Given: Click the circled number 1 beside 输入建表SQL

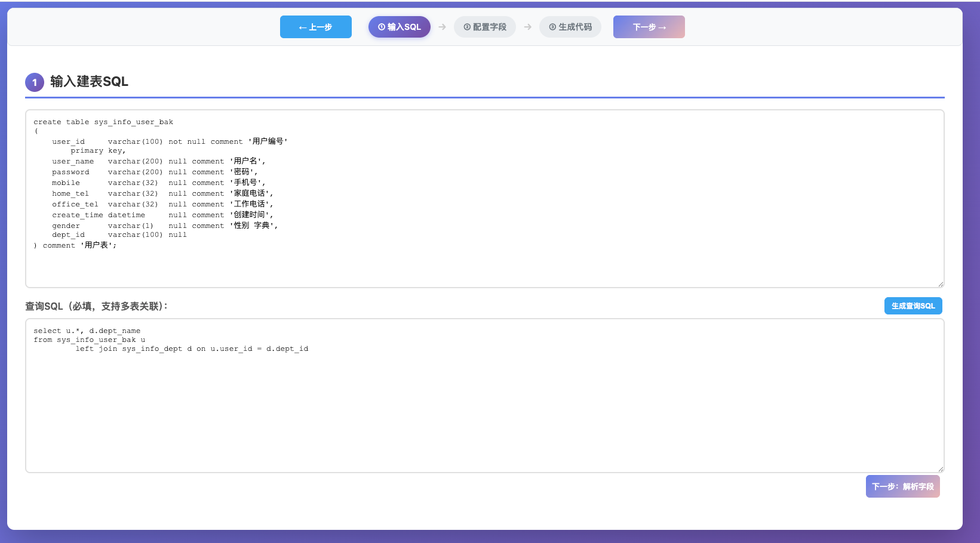Looking at the screenshot, I should point(35,82).
